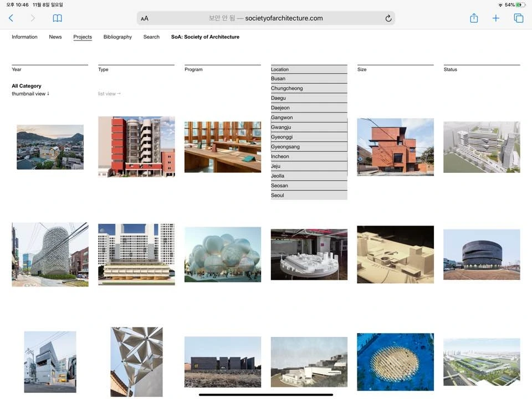Expand the Type filter

[136, 69]
